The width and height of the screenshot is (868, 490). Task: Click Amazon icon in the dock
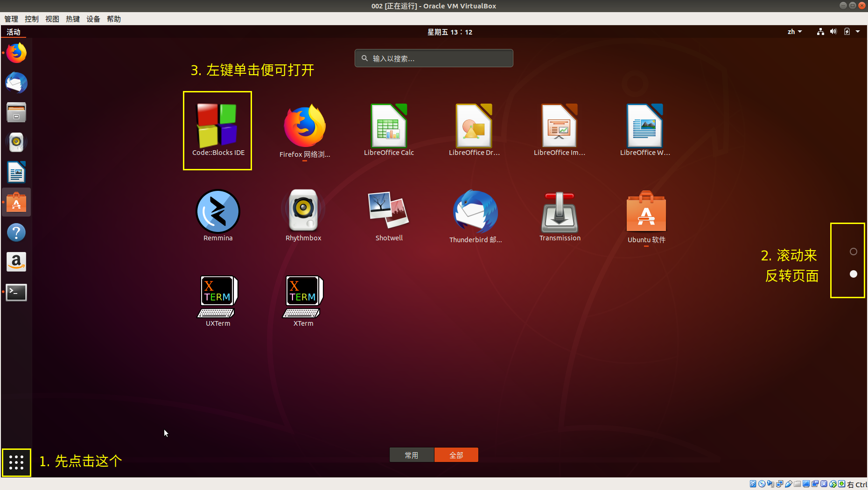coord(16,262)
